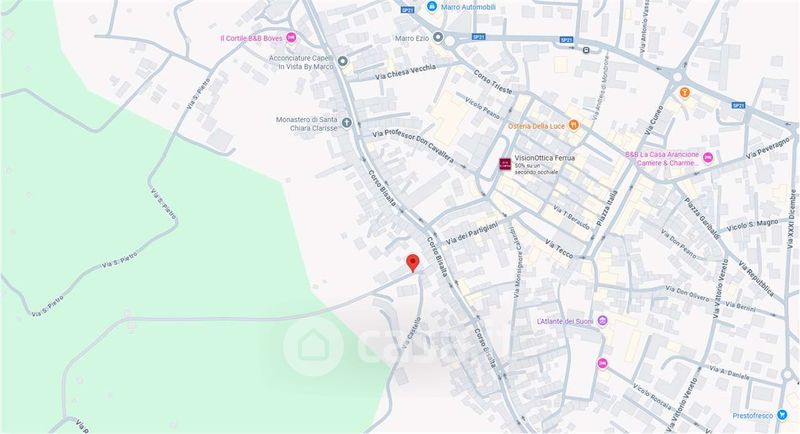Select the unlabeled pink lodging icon below L'Atlante
The image size is (800, 434).
pos(603,363)
